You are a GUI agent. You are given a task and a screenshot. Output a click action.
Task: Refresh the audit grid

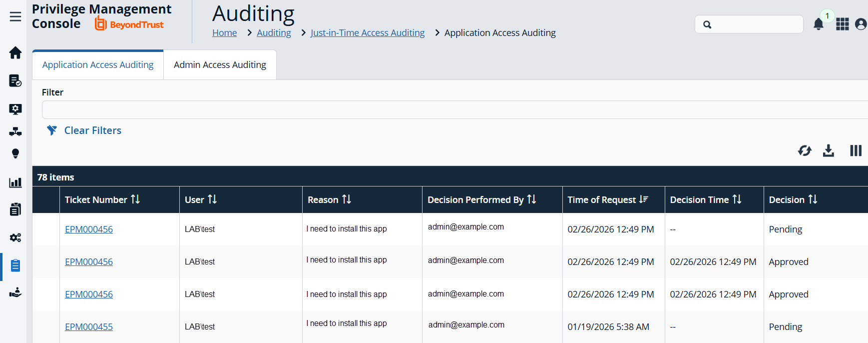[805, 150]
